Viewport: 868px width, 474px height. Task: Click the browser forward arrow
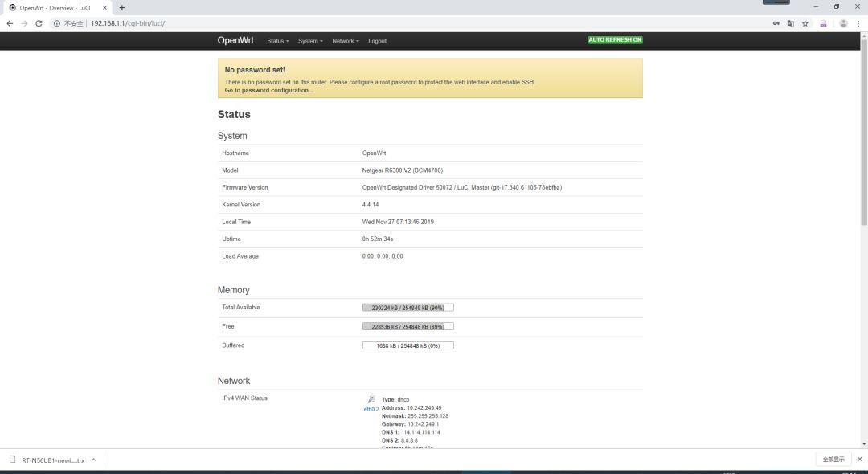24,23
